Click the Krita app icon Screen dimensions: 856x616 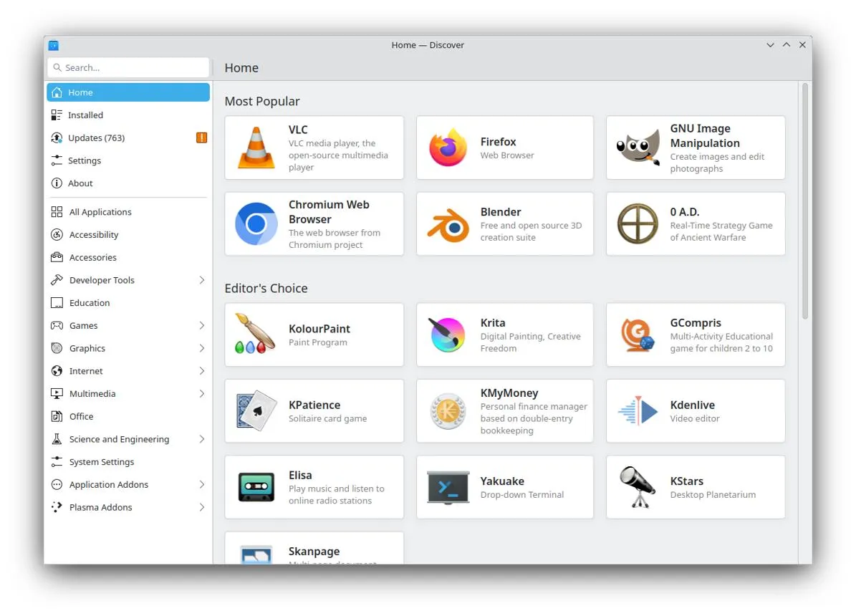(447, 335)
